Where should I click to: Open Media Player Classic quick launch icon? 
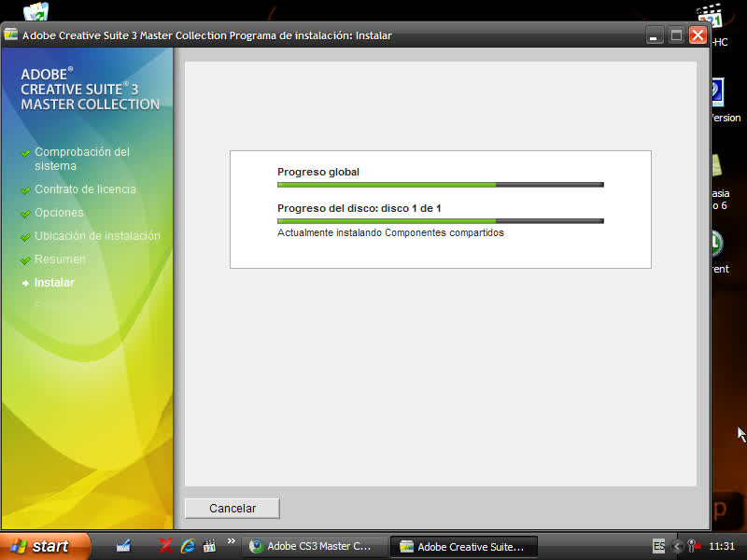coord(209,546)
